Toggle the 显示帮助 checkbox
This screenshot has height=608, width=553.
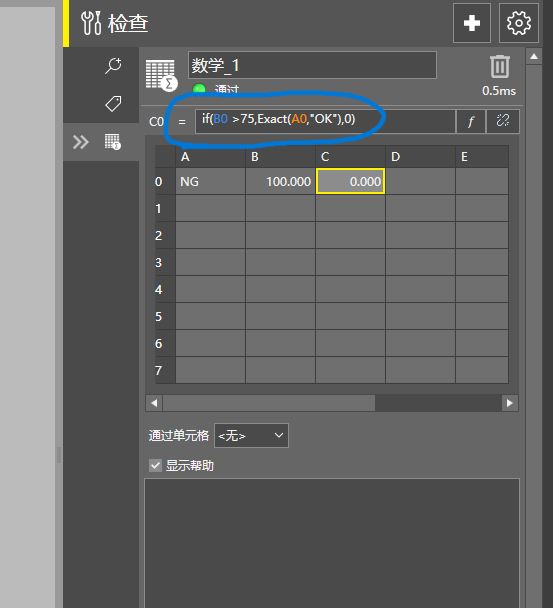tap(156, 465)
